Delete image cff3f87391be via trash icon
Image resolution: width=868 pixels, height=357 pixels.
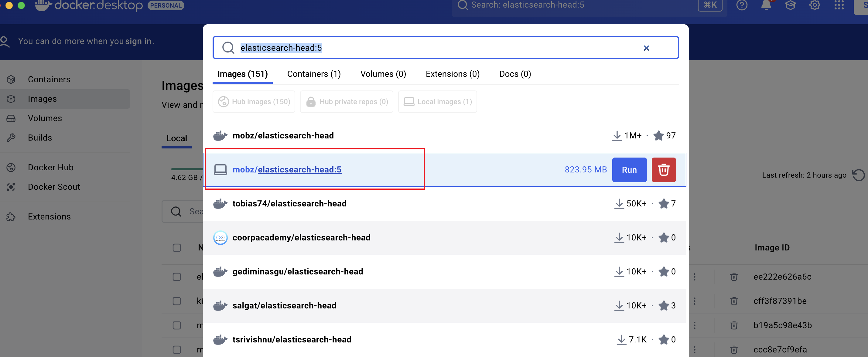tap(733, 301)
